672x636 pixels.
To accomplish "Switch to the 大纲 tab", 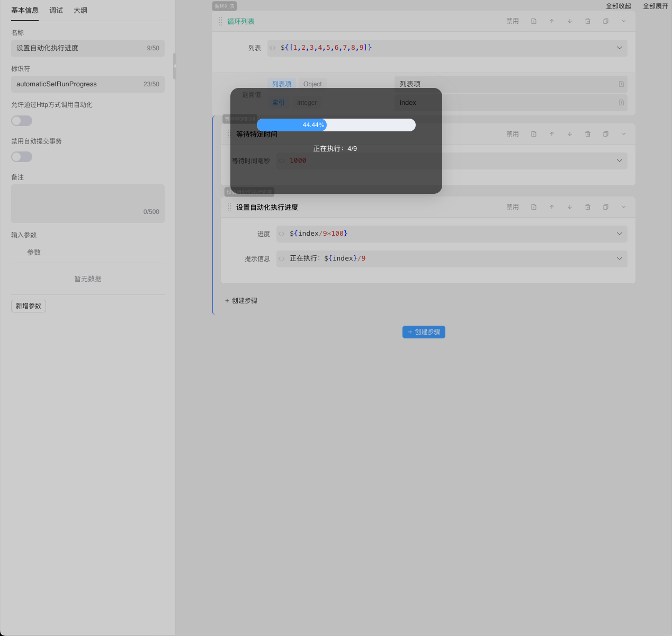I will coord(80,11).
